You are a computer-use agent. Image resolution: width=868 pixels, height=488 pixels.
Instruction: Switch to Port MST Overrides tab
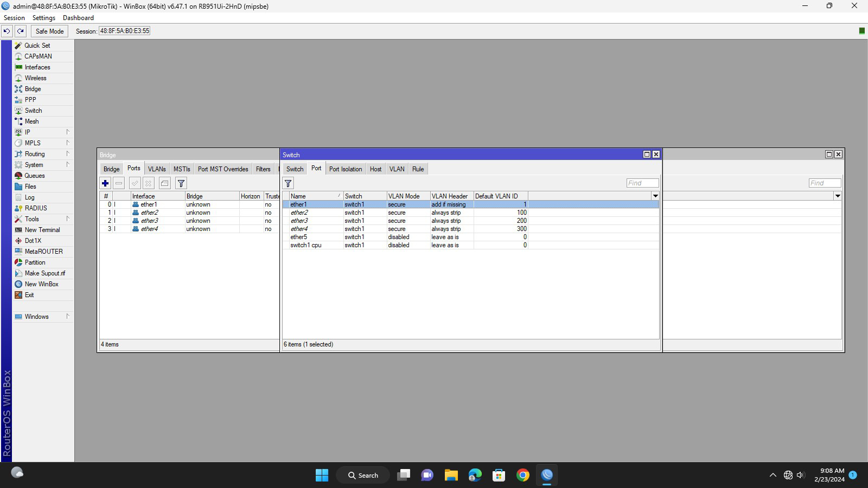point(223,169)
